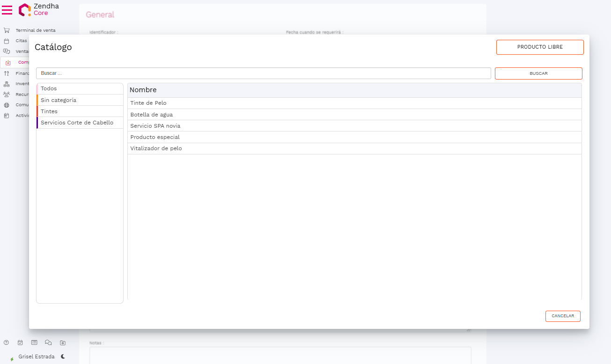Click the calendar check icon in footer

20,342
